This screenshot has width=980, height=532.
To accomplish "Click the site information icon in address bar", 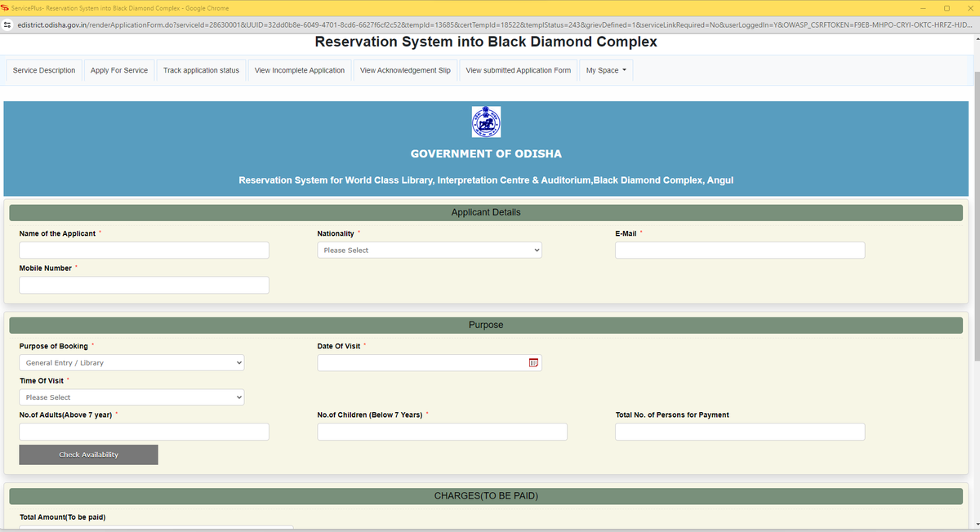I will point(7,24).
